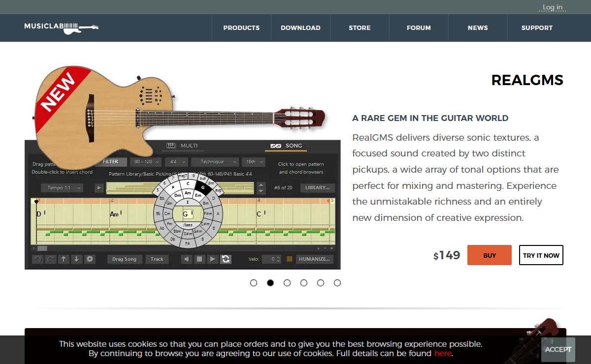Click the MusicLab guitar logo
This screenshot has width=591, height=364.
(x=61, y=28)
